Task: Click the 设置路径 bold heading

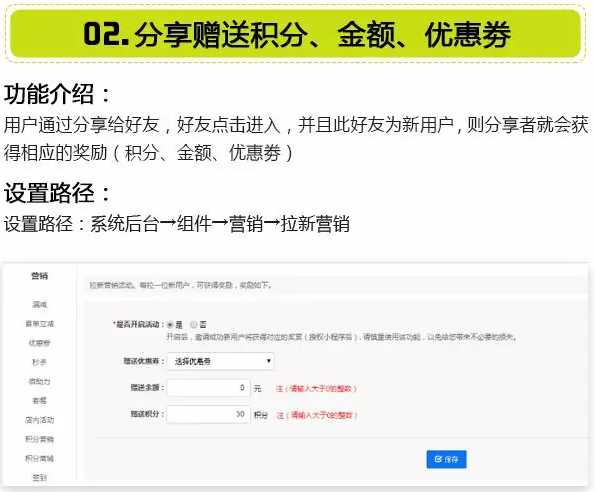Action: [57, 193]
